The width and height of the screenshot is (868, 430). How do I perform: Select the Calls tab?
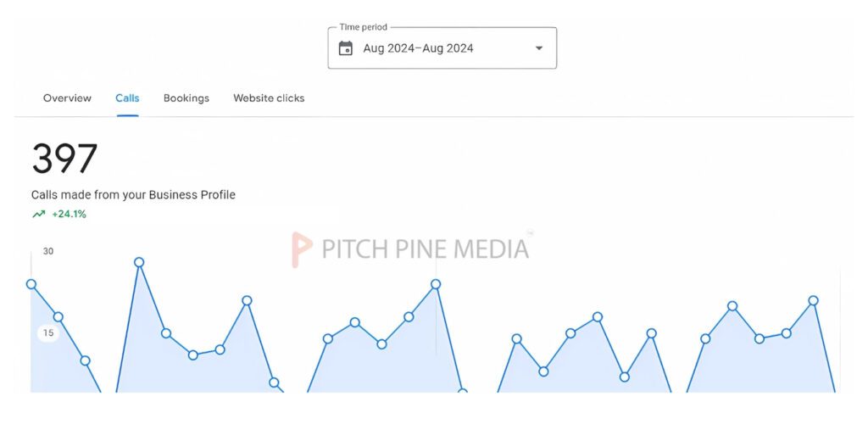tap(127, 98)
